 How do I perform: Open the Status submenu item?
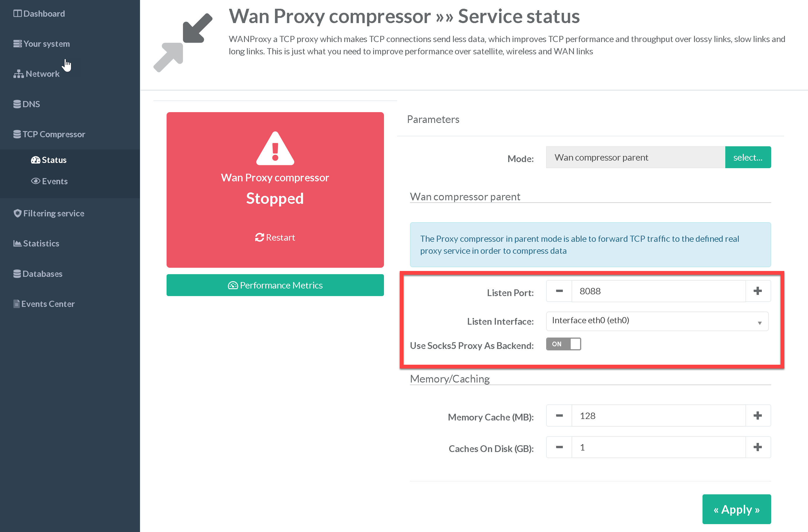point(54,160)
